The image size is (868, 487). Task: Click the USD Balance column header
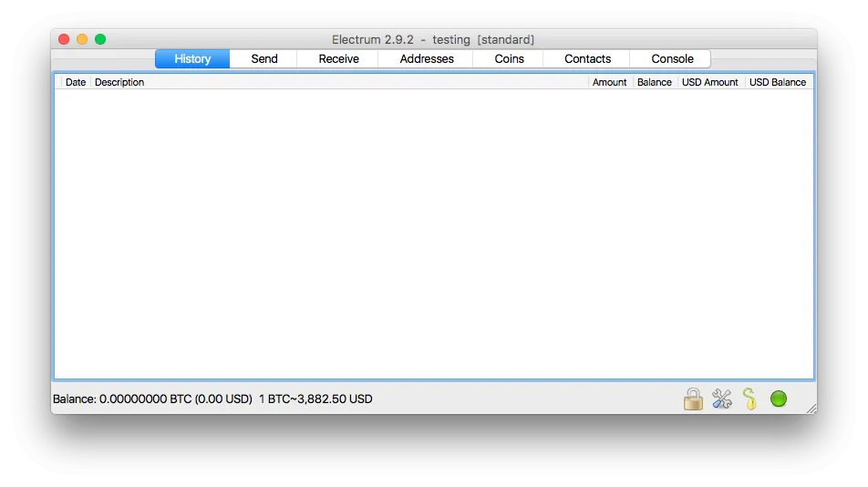778,82
